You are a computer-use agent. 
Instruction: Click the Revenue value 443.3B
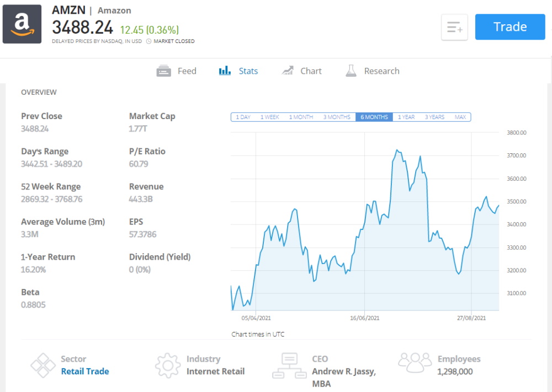coord(141,199)
